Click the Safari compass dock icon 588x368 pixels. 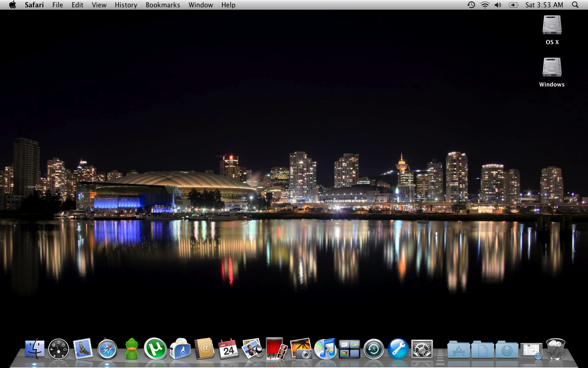point(107,349)
